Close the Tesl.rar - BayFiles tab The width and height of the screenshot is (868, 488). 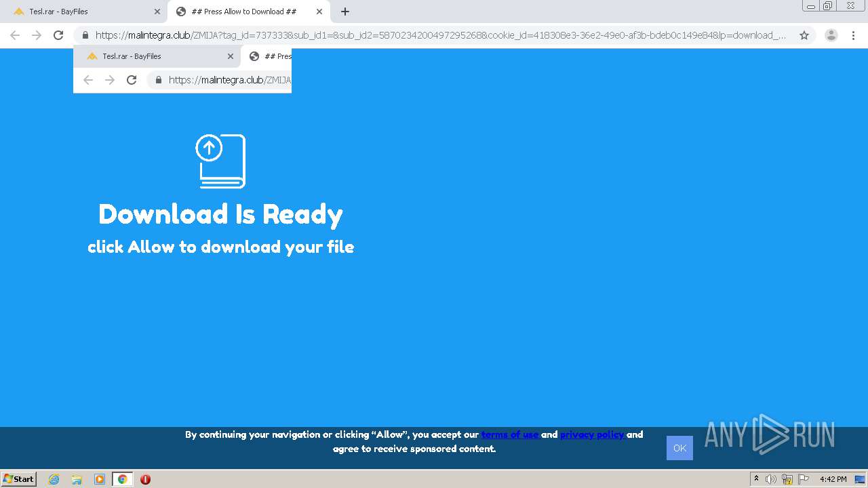(157, 12)
